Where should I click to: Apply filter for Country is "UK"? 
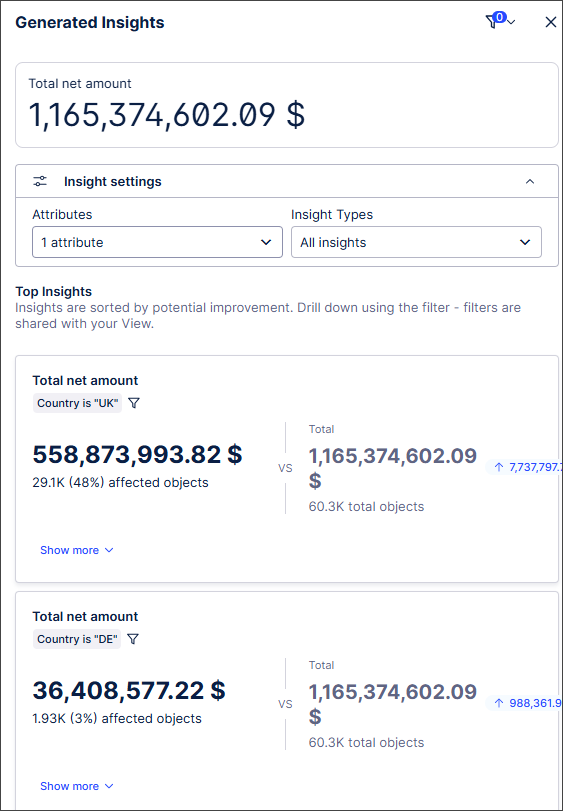pyautogui.click(x=134, y=403)
